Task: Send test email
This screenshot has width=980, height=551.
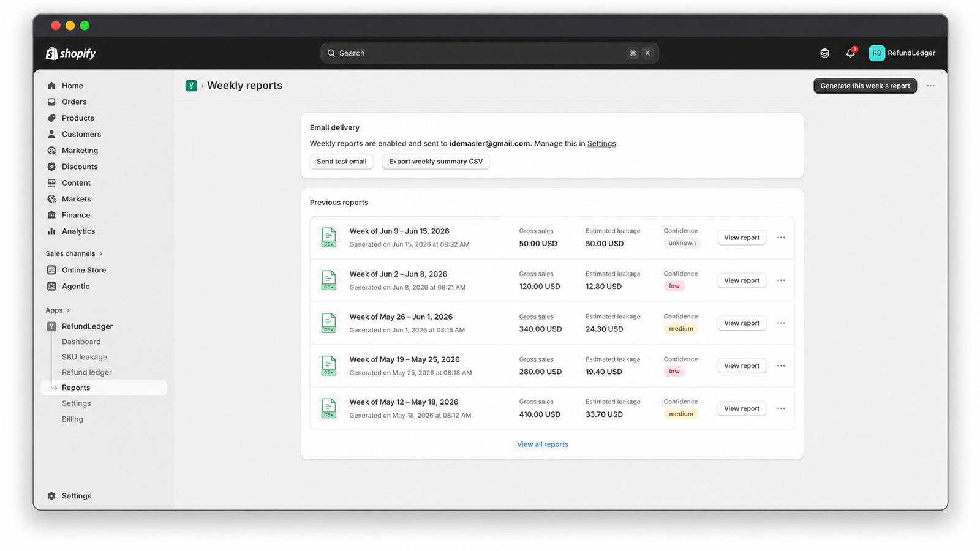Action: pyautogui.click(x=341, y=162)
